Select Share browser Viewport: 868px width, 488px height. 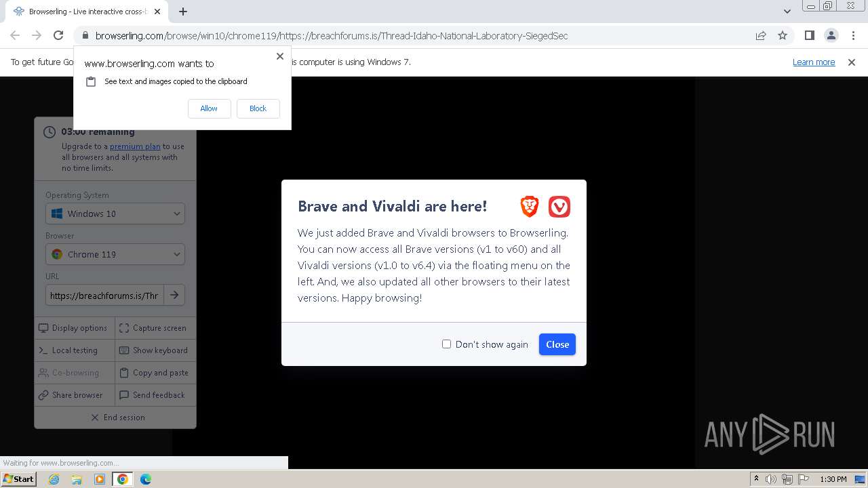[x=74, y=395]
